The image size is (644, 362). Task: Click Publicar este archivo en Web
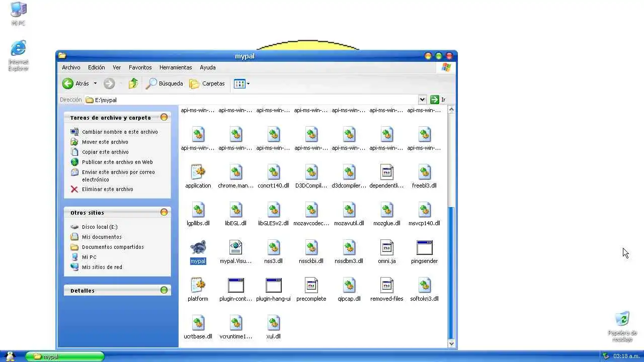coord(117,162)
